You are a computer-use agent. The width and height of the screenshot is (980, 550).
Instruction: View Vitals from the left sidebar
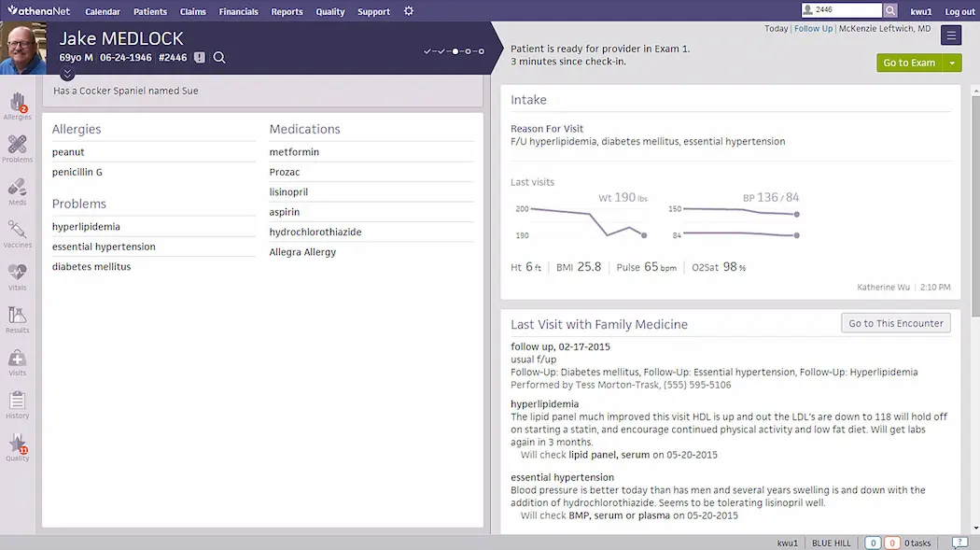17,271
